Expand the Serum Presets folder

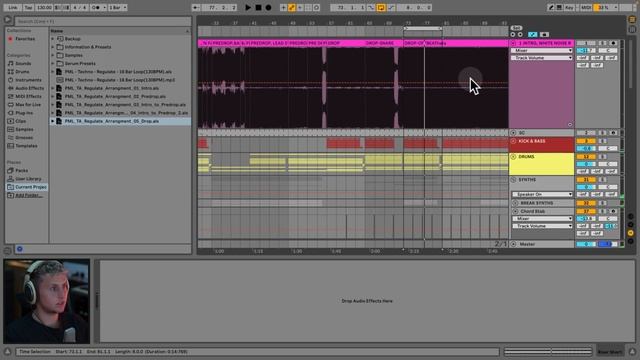pos(53,63)
